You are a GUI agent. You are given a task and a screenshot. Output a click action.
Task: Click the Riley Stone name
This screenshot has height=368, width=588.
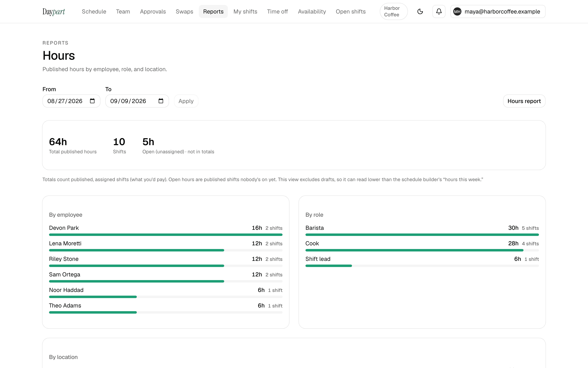click(x=64, y=259)
